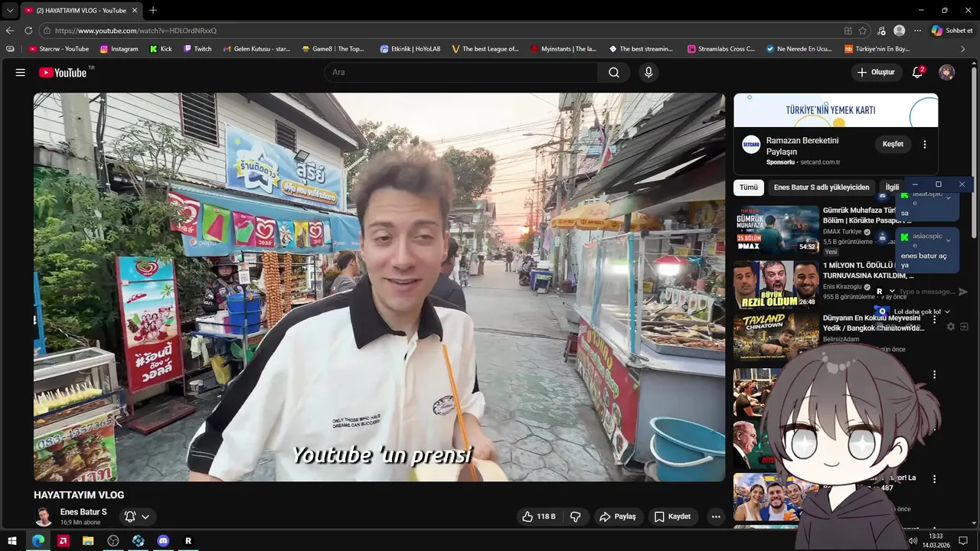
Task: Send chat message with the arrow icon
Action: coord(962,292)
